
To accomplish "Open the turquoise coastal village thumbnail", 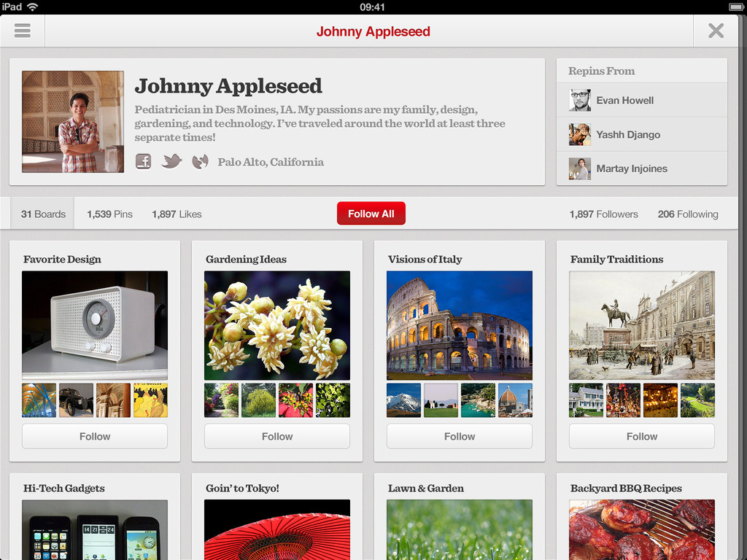I will (x=479, y=400).
